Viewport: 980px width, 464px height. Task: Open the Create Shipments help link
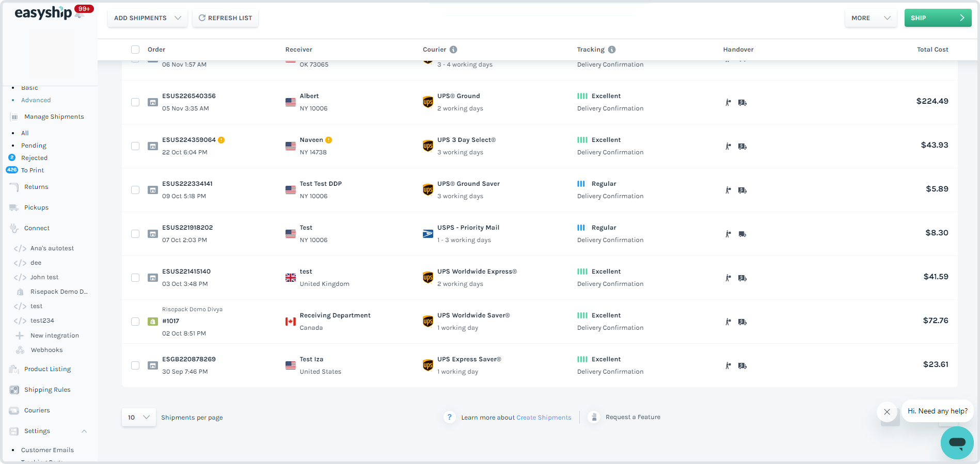point(544,418)
